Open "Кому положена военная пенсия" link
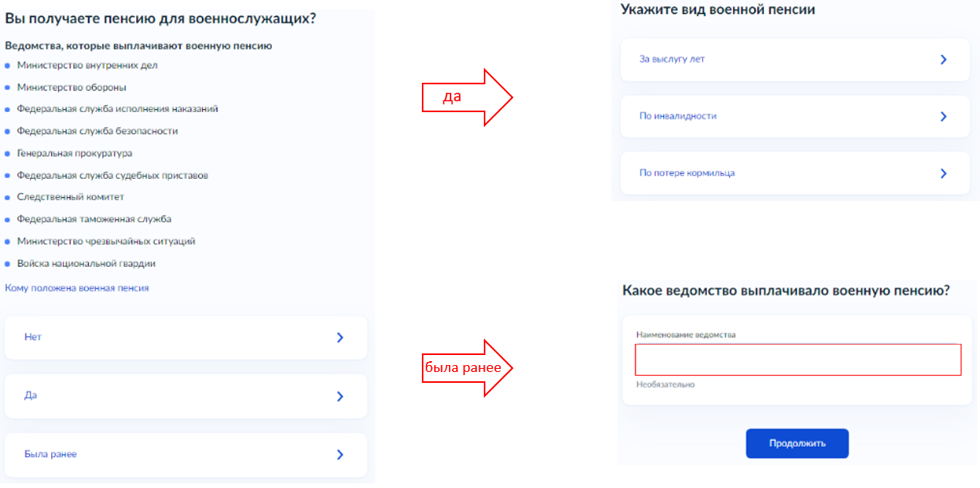Viewport: 980px width, 488px height. click(77, 288)
